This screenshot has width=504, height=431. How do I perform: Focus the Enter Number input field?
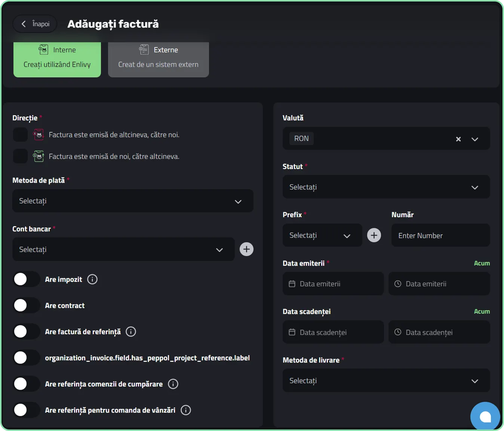440,235
